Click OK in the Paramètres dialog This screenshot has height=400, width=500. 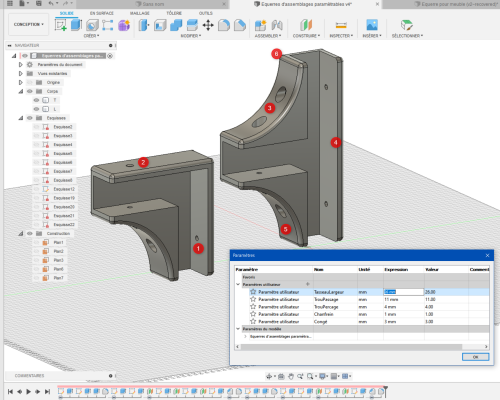[x=476, y=357]
